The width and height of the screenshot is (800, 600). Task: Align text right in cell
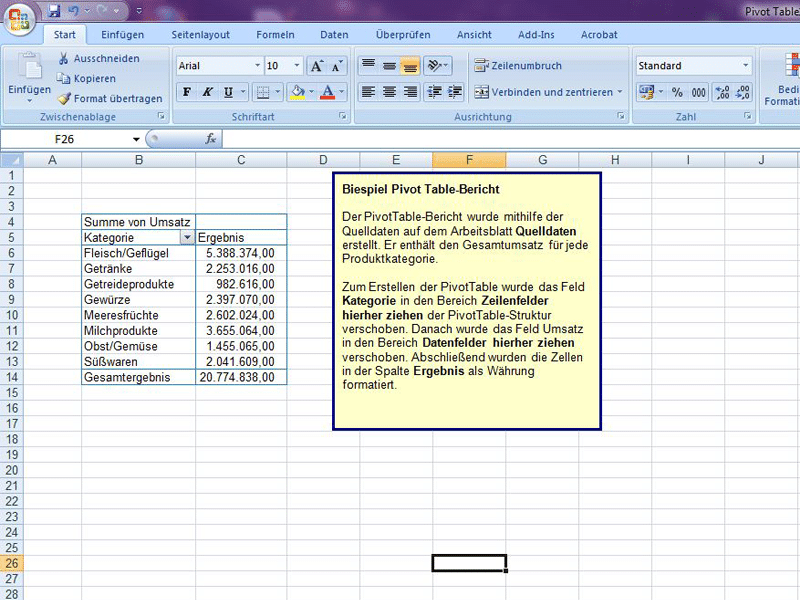[x=410, y=92]
